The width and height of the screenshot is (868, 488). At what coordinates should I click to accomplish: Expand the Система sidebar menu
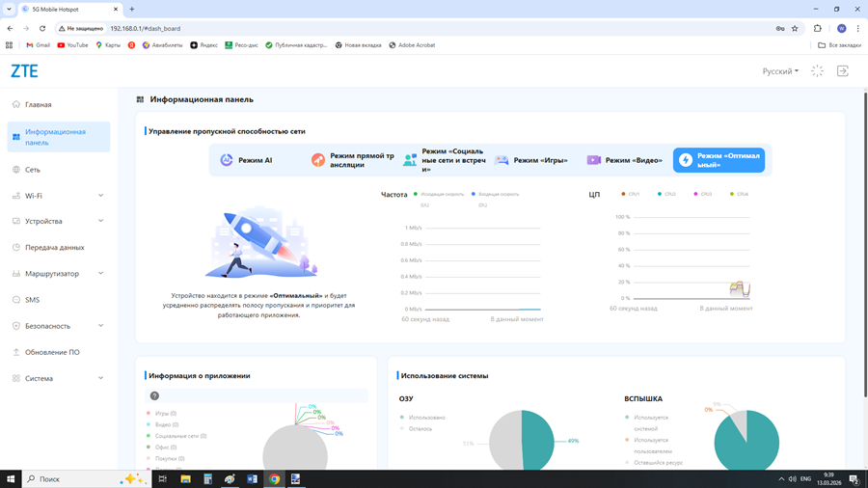[58, 378]
